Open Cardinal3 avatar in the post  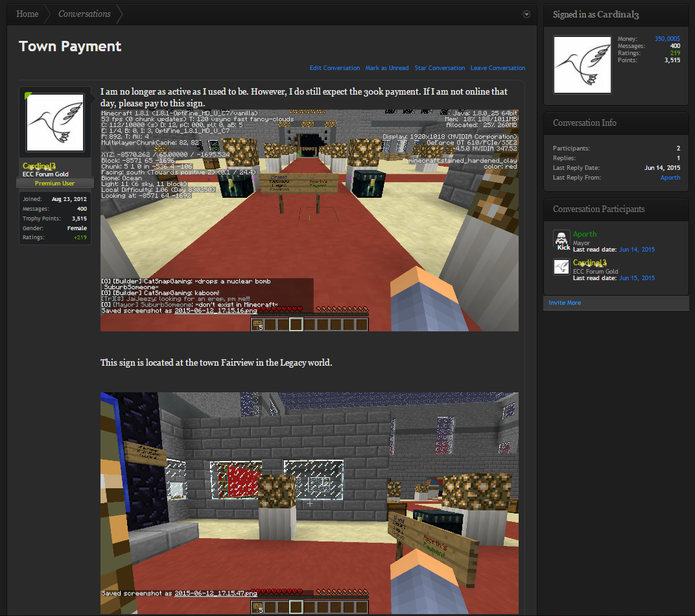(x=55, y=123)
